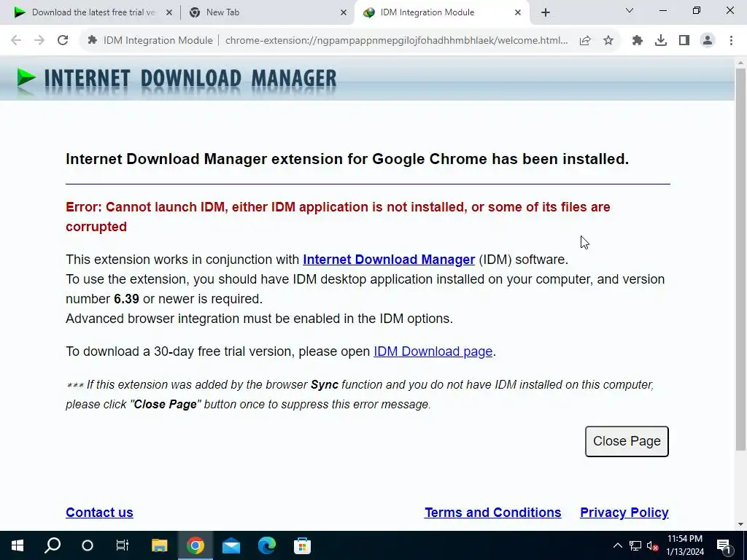This screenshot has height=560, width=747.
Task: Show hidden system tray icons
Action: tap(617, 545)
